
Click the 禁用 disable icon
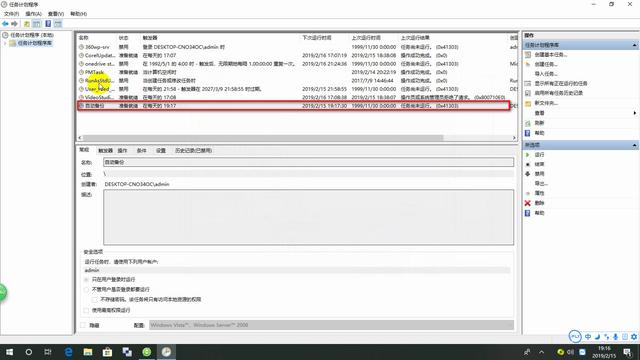coord(527,174)
